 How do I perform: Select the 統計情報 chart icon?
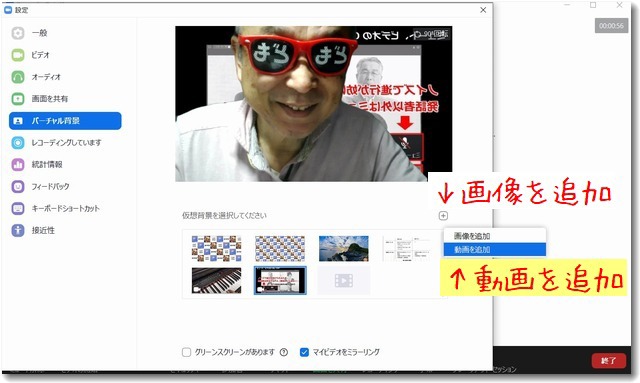[18, 165]
